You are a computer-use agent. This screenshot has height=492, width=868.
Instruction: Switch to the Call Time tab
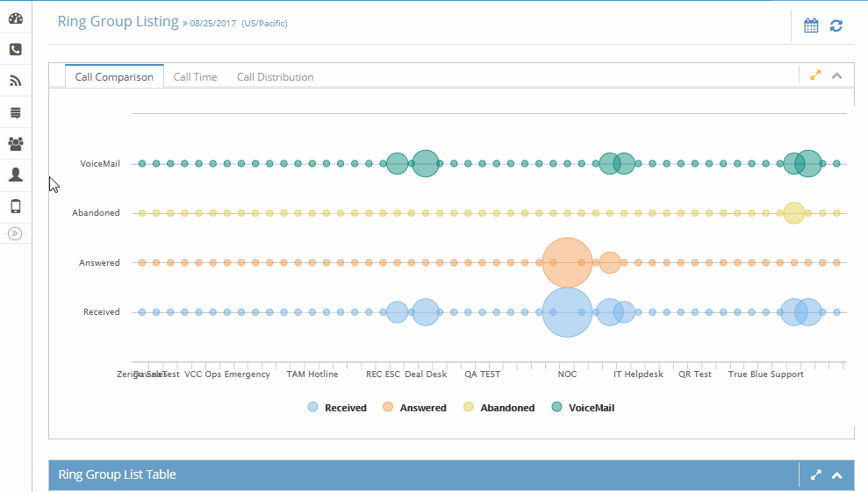[x=195, y=77]
